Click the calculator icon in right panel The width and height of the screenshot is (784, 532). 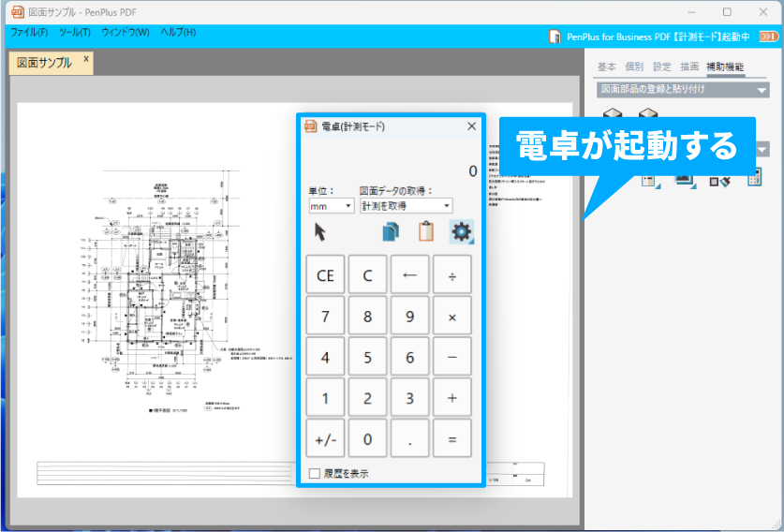pos(755,178)
